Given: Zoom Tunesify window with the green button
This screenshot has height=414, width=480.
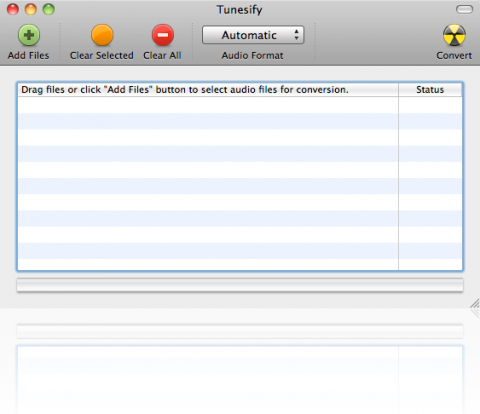Looking at the screenshot, I should coord(49,9).
